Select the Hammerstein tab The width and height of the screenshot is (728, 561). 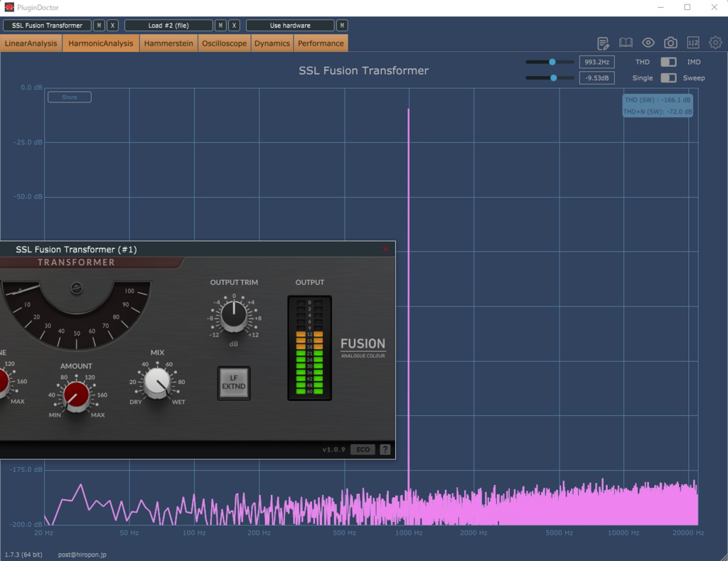(168, 43)
